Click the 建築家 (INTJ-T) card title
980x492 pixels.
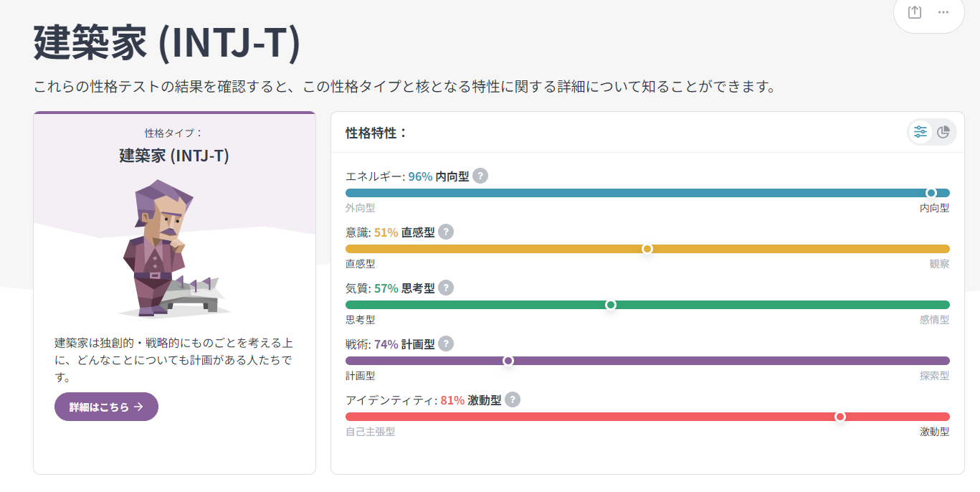click(174, 155)
